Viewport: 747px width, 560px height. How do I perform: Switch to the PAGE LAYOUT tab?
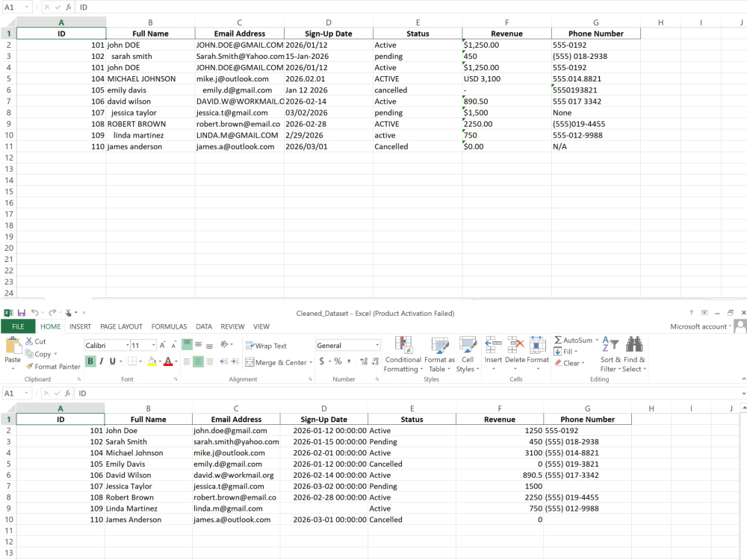pyautogui.click(x=121, y=326)
